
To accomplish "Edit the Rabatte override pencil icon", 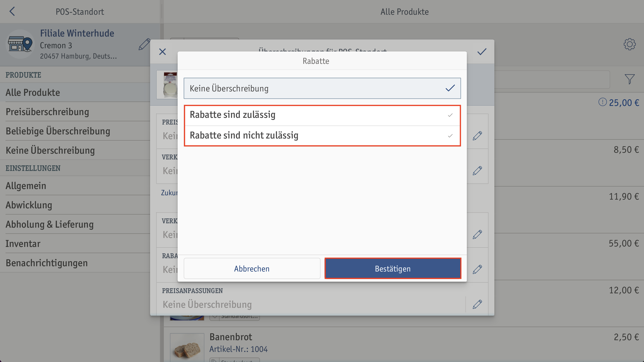I will 477,269.
